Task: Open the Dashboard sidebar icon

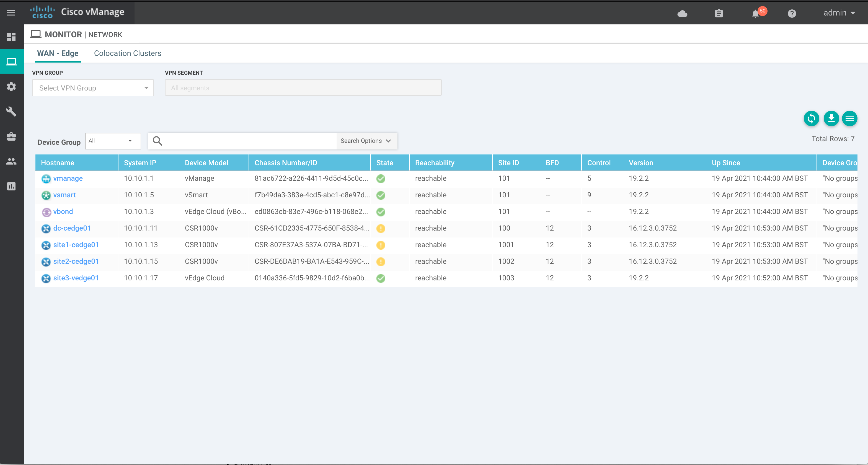Action: (x=11, y=37)
